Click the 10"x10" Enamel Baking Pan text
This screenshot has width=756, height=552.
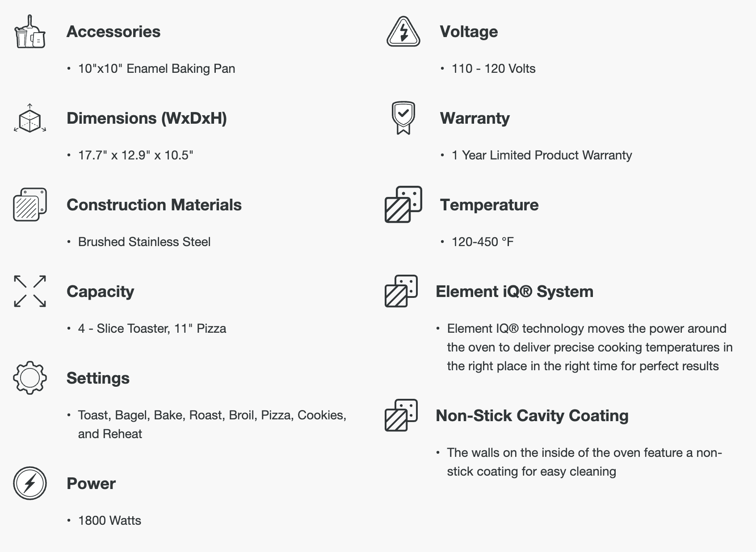[156, 69]
